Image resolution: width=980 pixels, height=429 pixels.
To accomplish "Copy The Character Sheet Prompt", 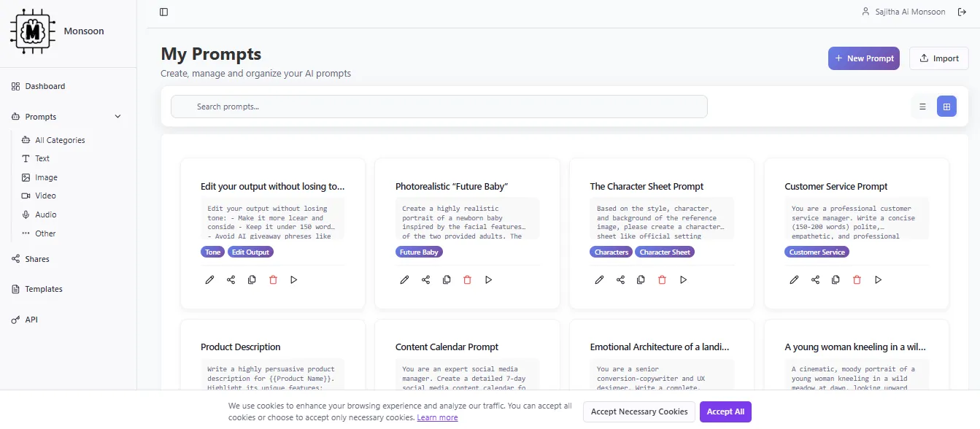I will click(x=641, y=279).
